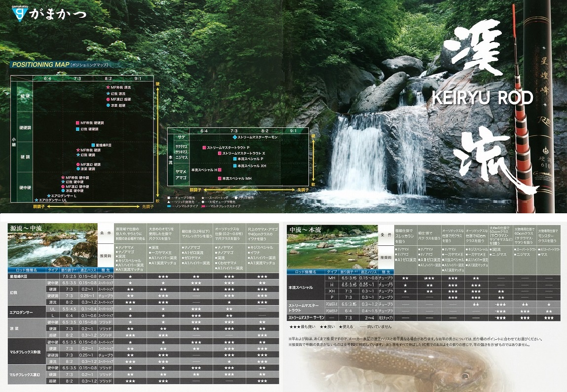Click the ヤマメ アマゴ row label

tap(181, 175)
